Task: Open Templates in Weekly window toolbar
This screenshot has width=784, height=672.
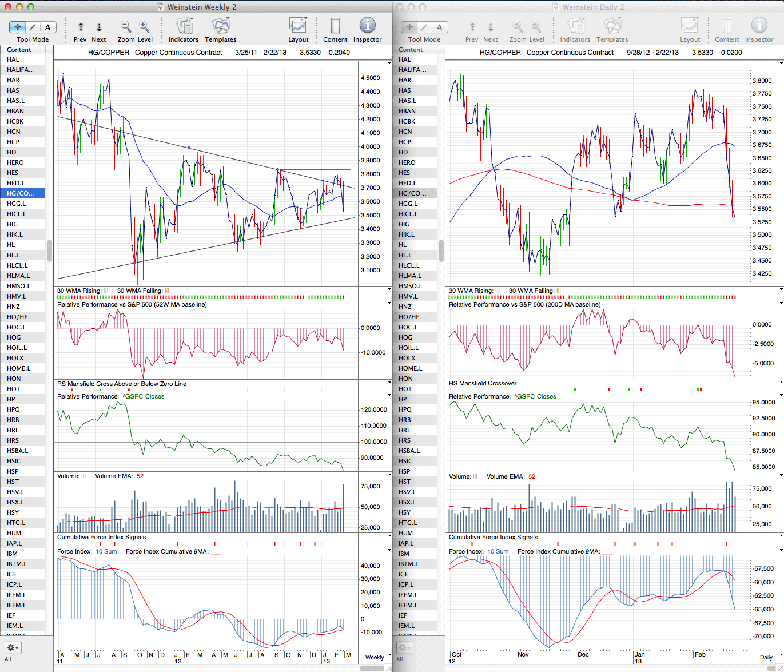Action: [220, 26]
